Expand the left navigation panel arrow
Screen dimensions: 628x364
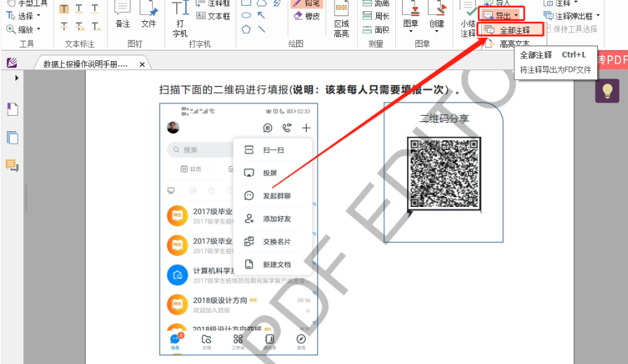pos(16,78)
